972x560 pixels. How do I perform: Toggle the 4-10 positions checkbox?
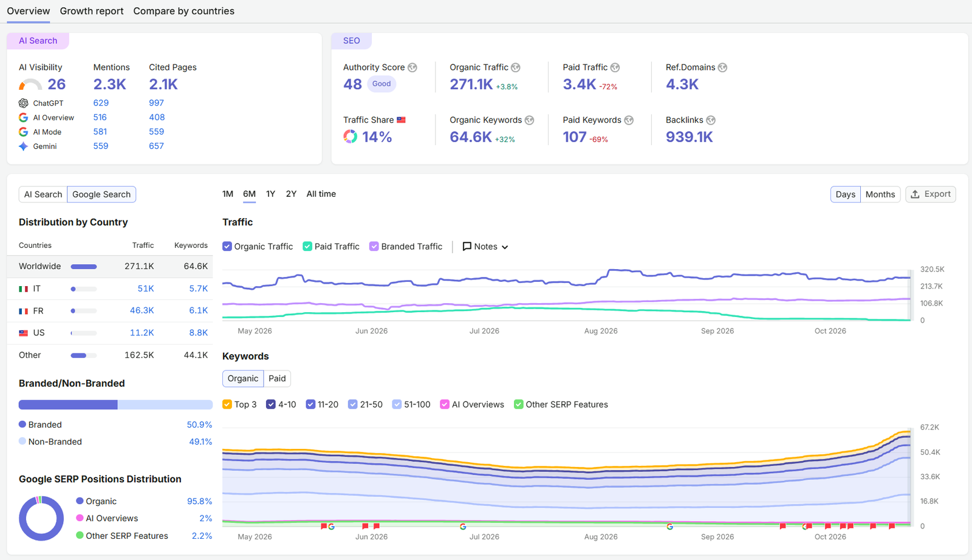pos(271,405)
